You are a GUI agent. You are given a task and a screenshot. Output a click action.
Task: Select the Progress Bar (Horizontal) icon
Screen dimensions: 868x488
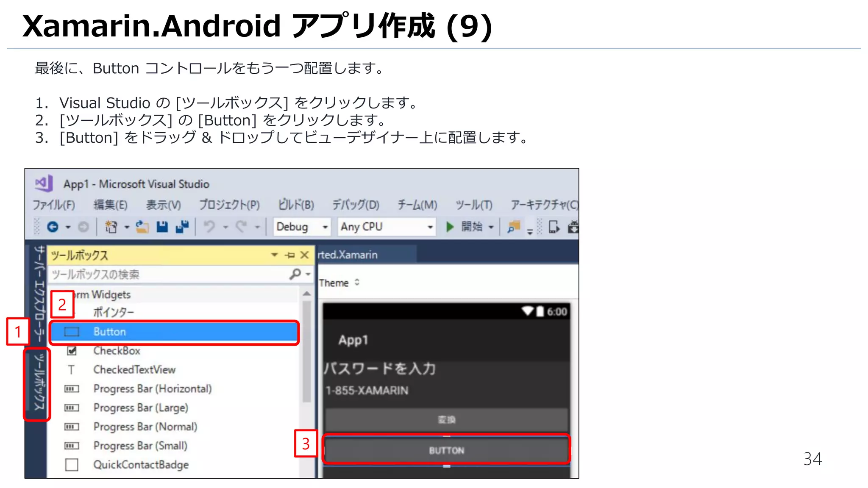[72, 389]
